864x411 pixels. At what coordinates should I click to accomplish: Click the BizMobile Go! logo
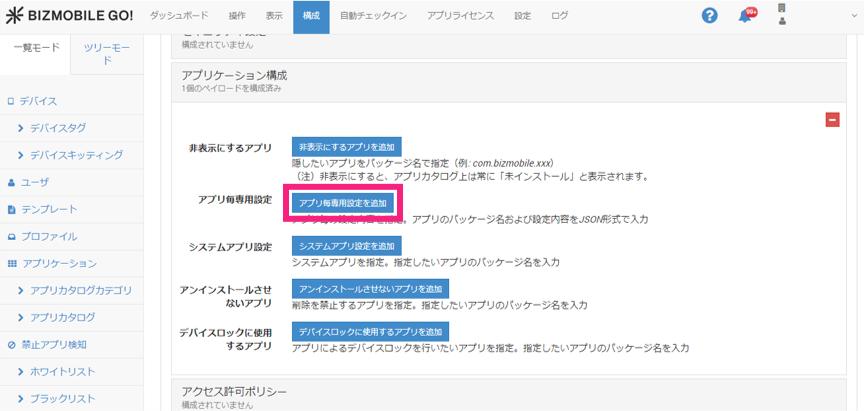(x=69, y=16)
